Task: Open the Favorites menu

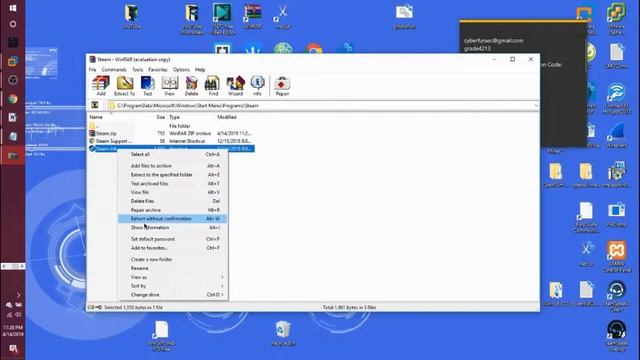Action: click(x=158, y=70)
